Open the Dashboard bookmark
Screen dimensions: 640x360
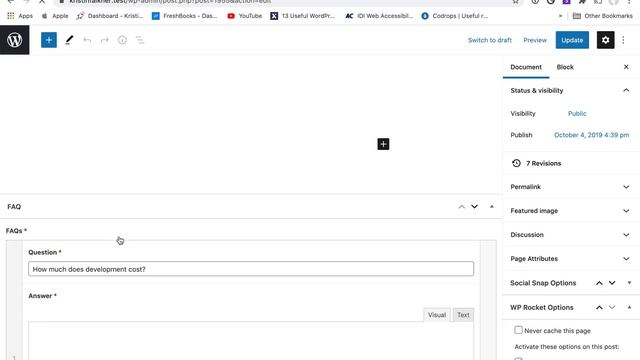coord(110,16)
